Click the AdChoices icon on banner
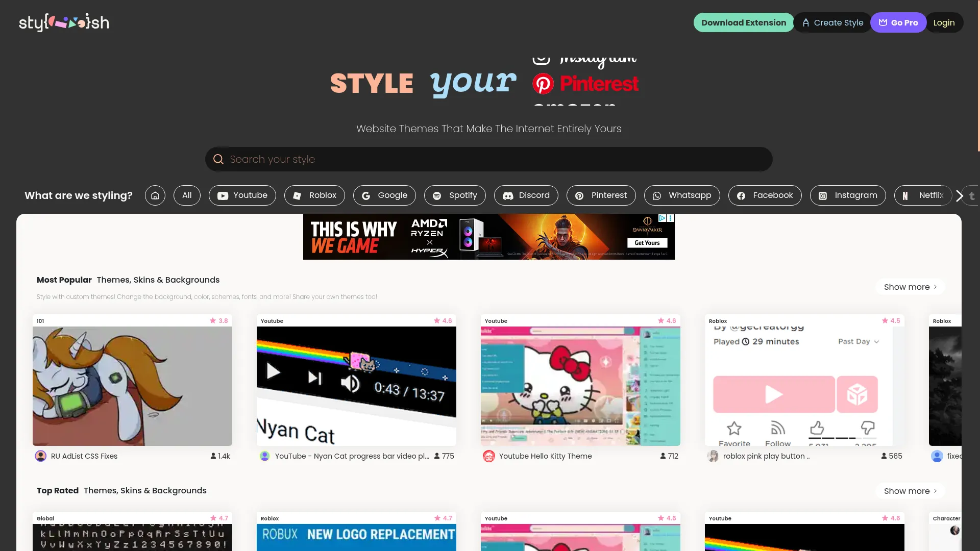This screenshot has height=551, width=980. (662, 218)
